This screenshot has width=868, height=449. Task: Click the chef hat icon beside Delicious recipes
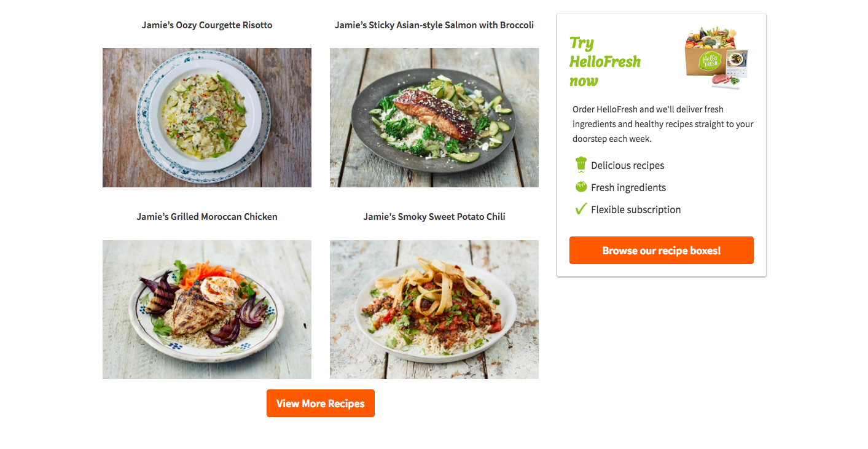[x=581, y=164]
